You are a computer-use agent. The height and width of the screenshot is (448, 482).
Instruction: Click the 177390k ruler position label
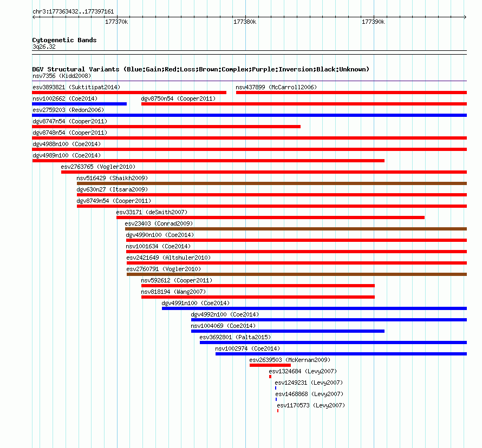373,22
